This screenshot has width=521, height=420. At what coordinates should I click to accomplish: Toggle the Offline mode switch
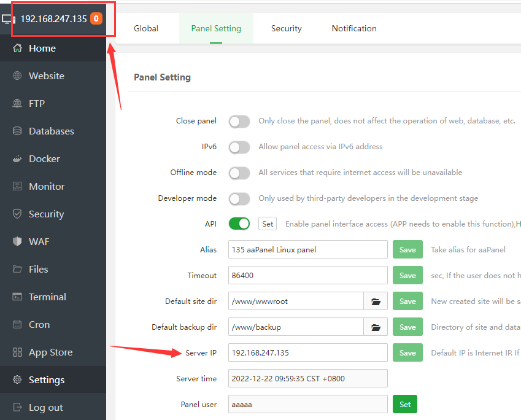(x=239, y=173)
